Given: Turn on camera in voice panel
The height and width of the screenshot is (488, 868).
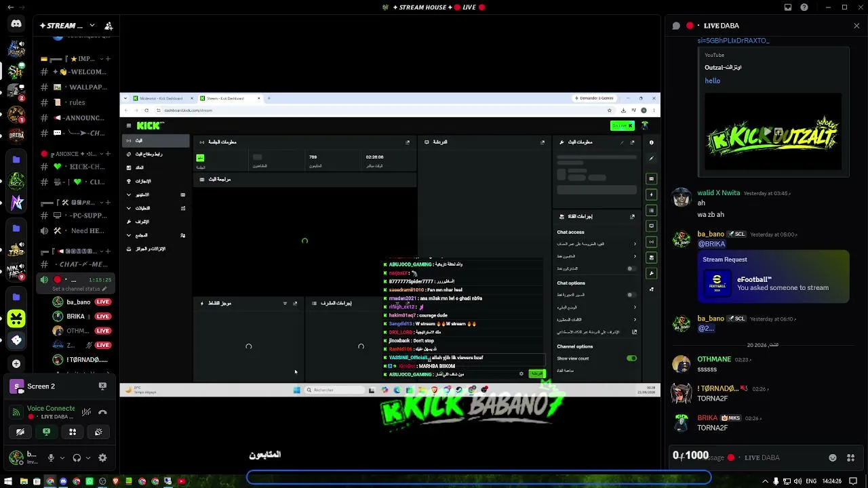Looking at the screenshot, I should coord(20,432).
